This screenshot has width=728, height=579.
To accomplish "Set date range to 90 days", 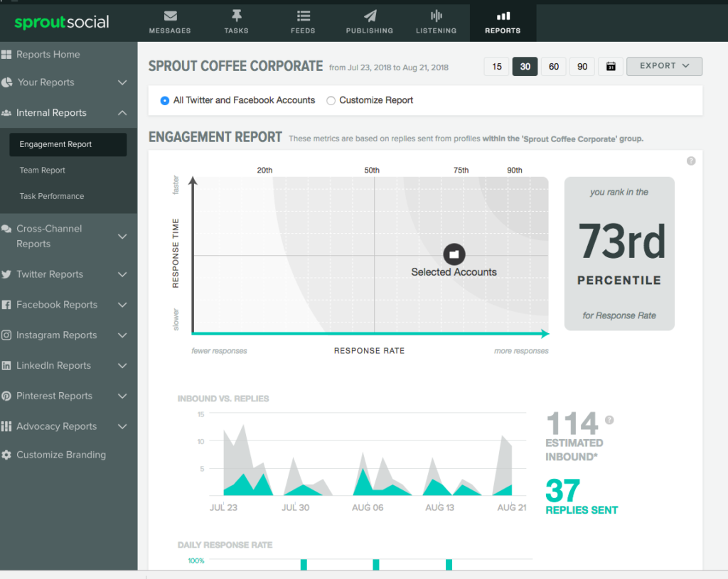I will pos(582,66).
